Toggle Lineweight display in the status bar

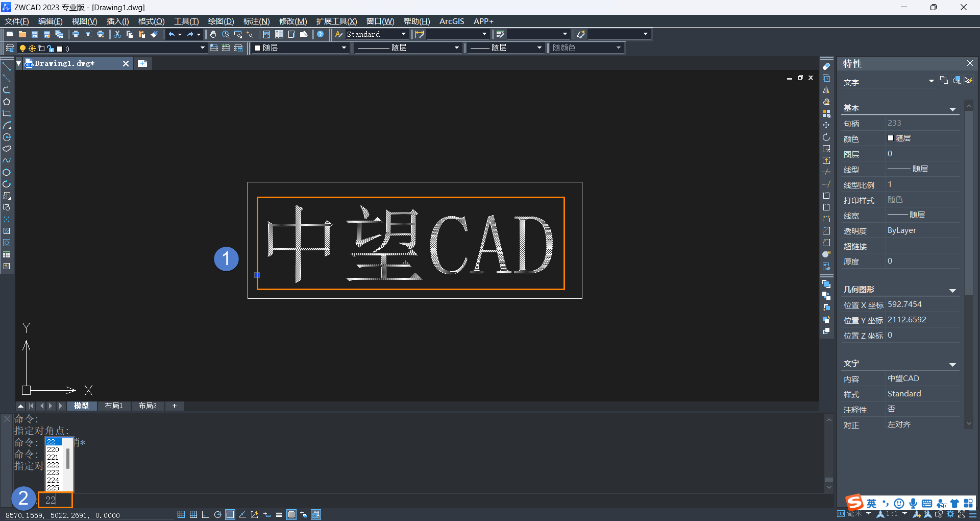click(x=279, y=514)
